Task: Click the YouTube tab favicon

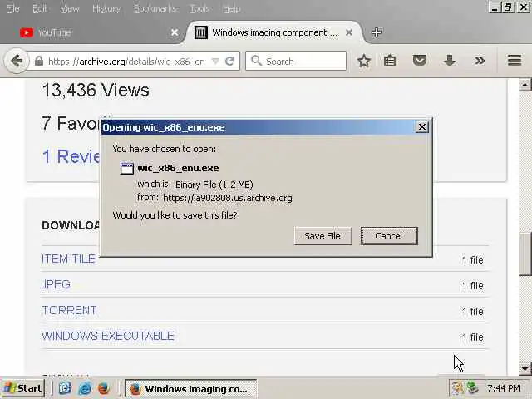Action: [27, 32]
